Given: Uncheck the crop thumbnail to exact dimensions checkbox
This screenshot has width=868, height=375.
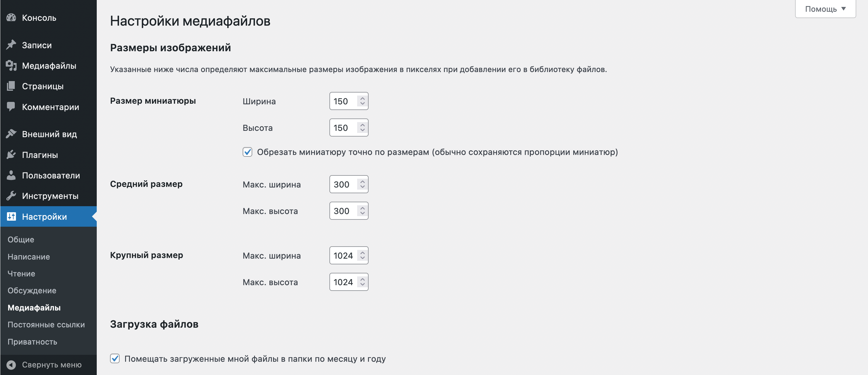Looking at the screenshot, I should point(247,152).
